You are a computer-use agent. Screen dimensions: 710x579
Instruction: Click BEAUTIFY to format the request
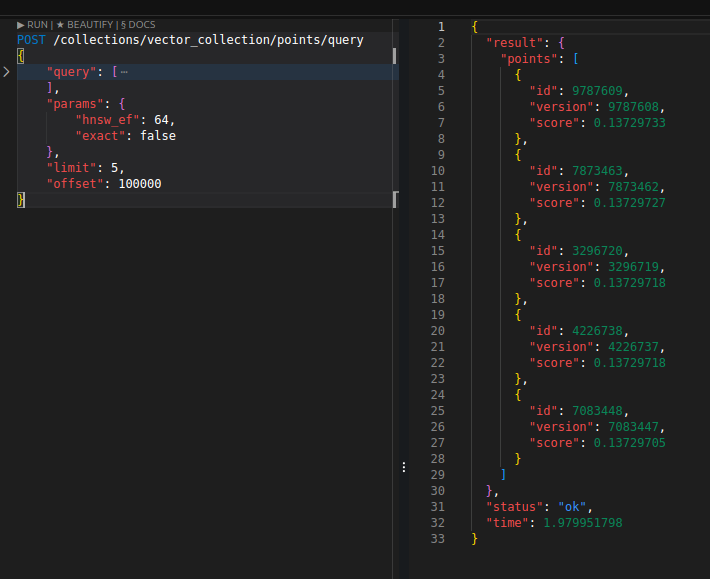[x=87, y=24]
